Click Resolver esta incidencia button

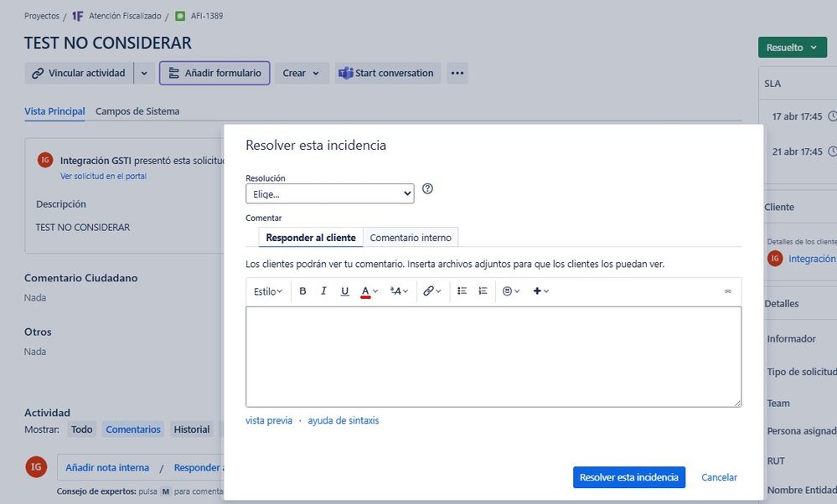tap(629, 477)
